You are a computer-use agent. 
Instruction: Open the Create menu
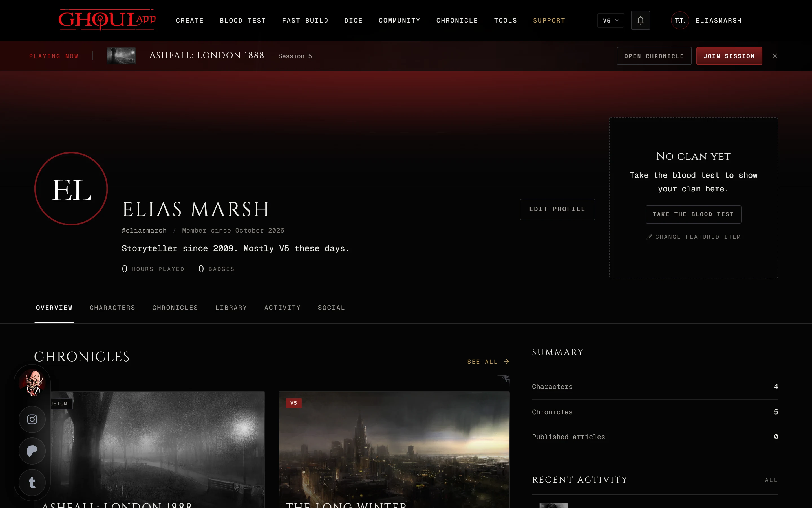[189, 21]
